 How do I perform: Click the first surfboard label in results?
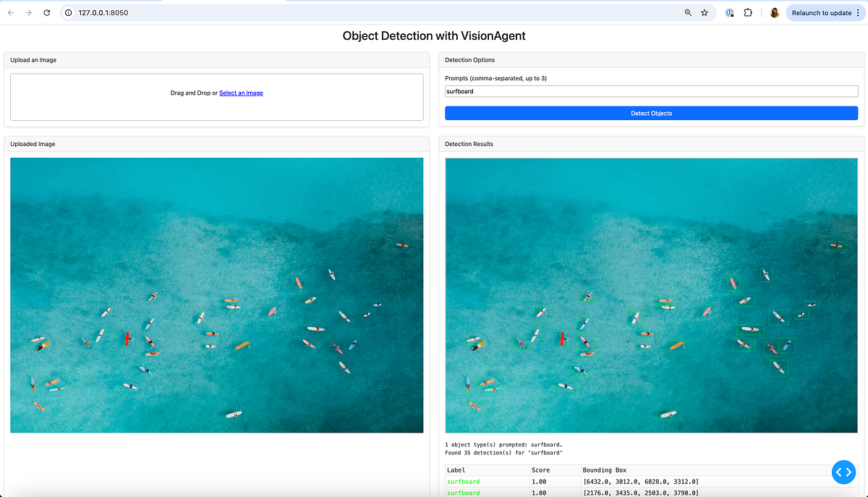pyautogui.click(x=463, y=481)
